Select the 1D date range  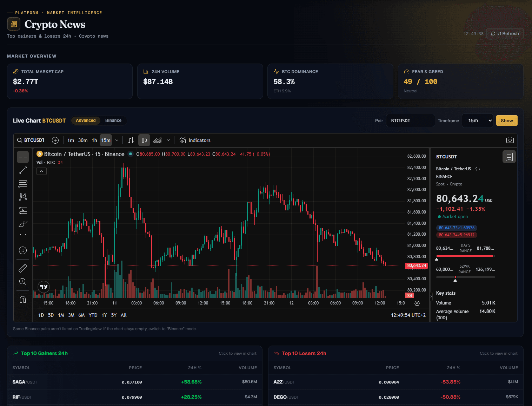click(x=41, y=315)
